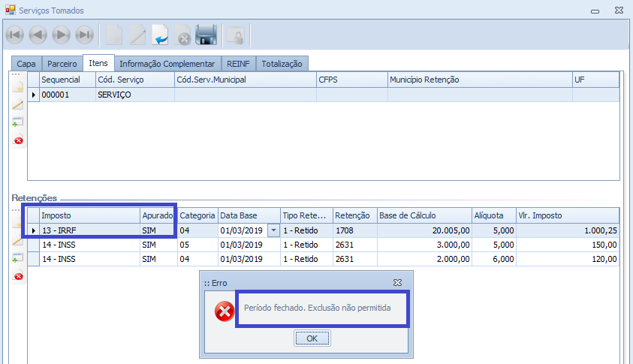This screenshot has width=633, height=364.
Task: Close the Erro dialog with X
Action: [x=397, y=282]
